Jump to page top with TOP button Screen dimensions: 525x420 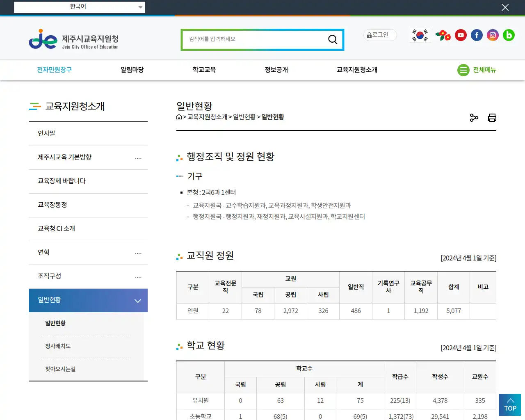510,405
